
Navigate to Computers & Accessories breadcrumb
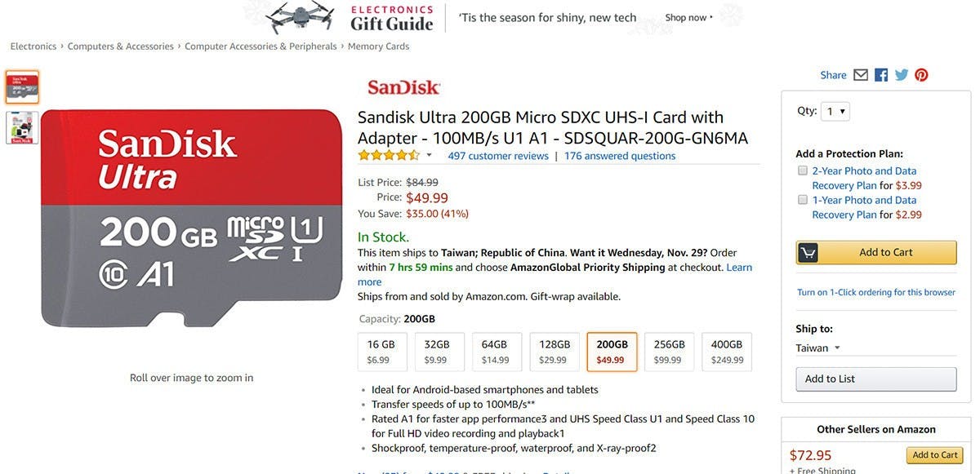pyautogui.click(x=121, y=47)
